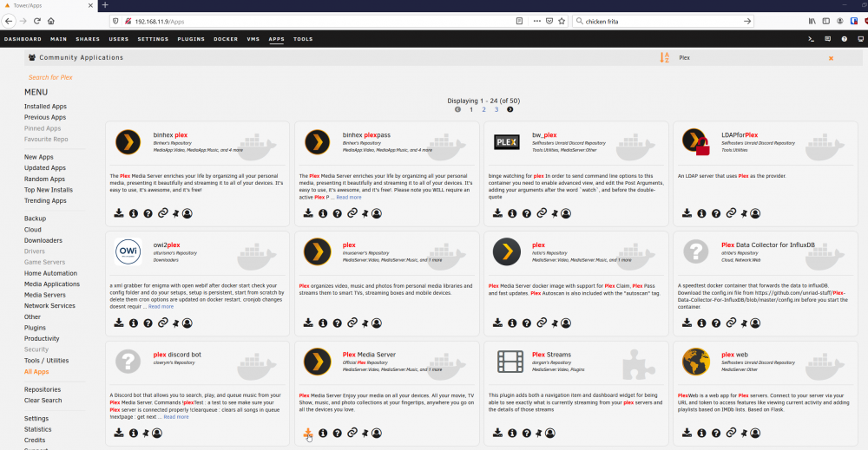The height and width of the screenshot is (450, 868).
Task: Open the terminal icon in the top bar
Action: 811,39
